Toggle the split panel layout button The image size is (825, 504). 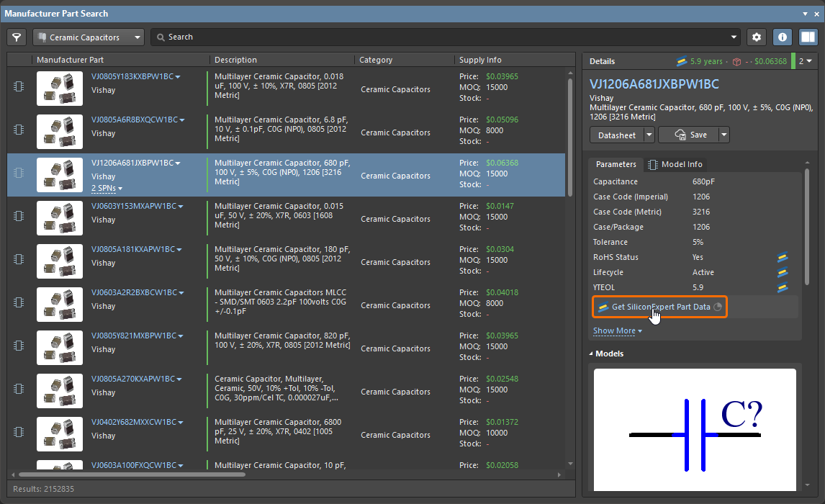808,37
